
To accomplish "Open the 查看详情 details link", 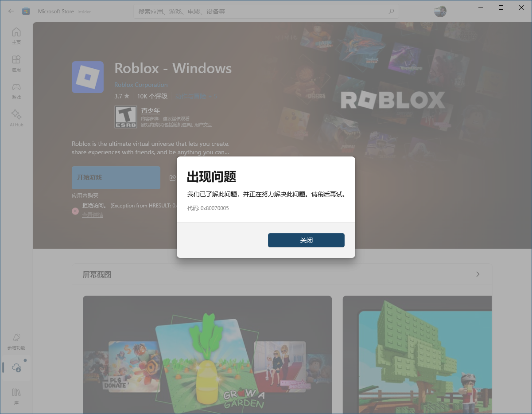I will pos(93,215).
